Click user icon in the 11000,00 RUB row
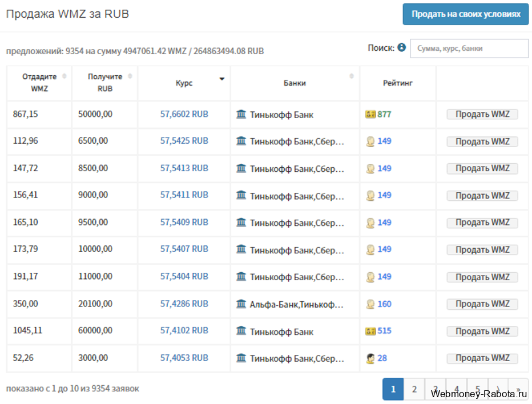The width and height of the screenshot is (532, 404). point(370,277)
